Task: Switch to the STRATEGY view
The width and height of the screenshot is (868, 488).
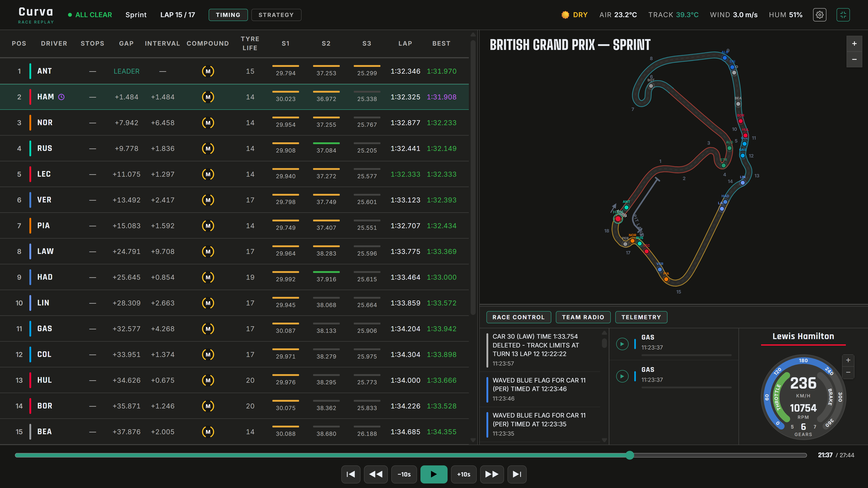Action: 276,15
